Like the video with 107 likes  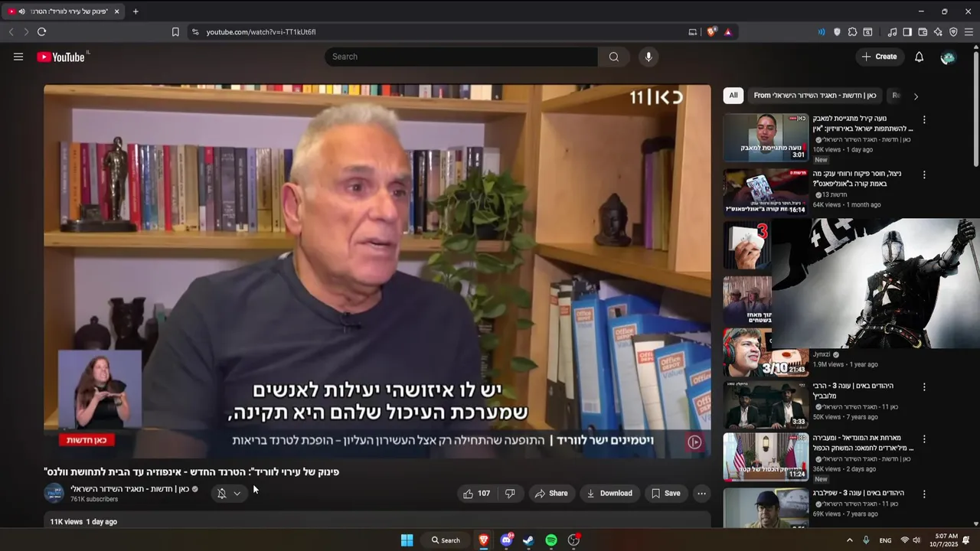476,494
